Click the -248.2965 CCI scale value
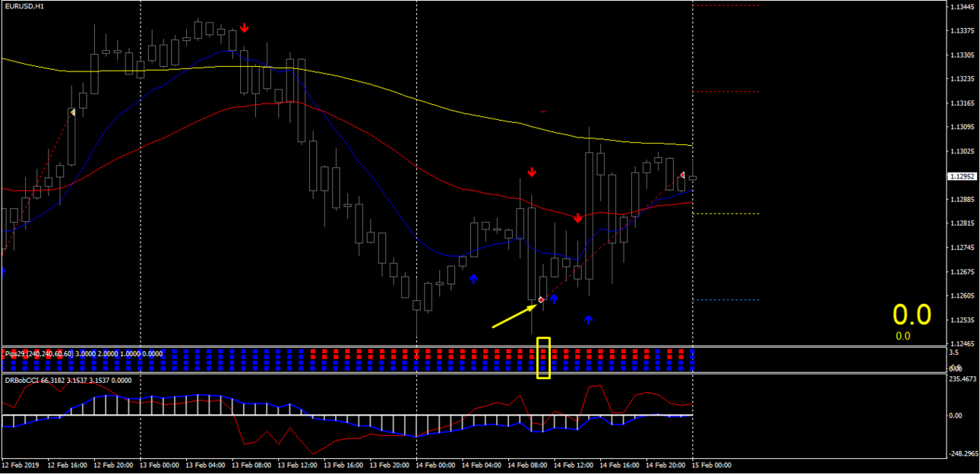 click(x=962, y=454)
